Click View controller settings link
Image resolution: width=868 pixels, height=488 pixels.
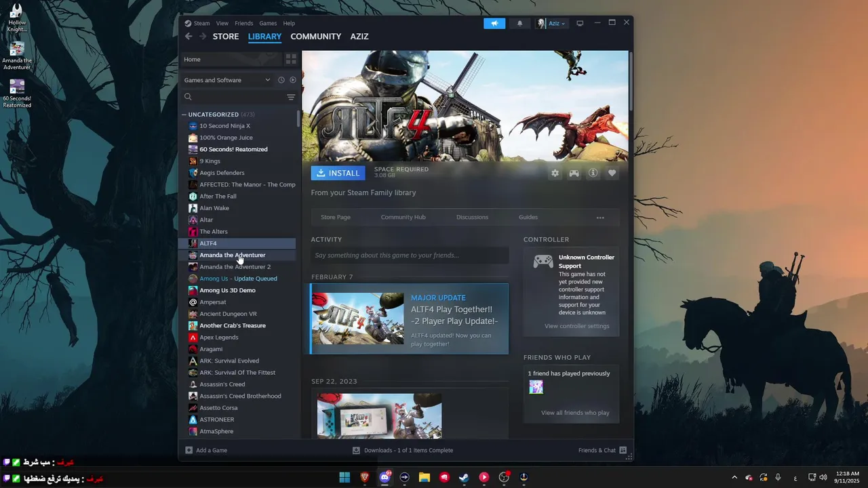pyautogui.click(x=577, y=326)
